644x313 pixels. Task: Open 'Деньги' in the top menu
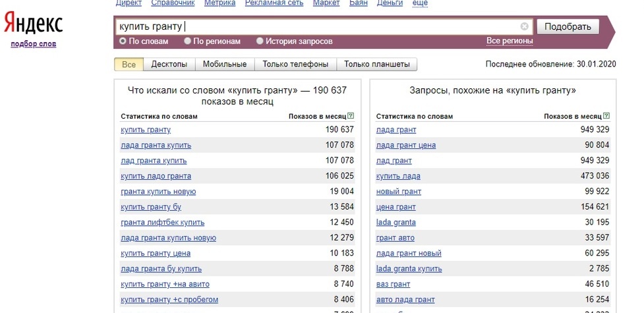[390, 3]
